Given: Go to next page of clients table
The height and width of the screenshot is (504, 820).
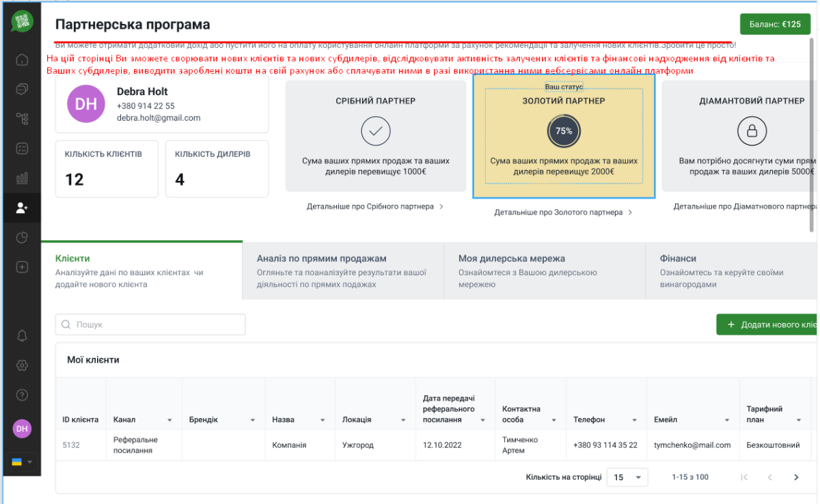Looking at the screenshot, I should [796, 477].
